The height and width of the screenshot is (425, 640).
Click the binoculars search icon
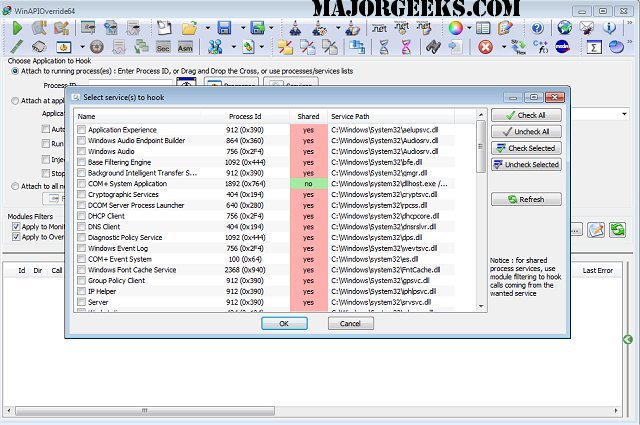coord(433,47)
